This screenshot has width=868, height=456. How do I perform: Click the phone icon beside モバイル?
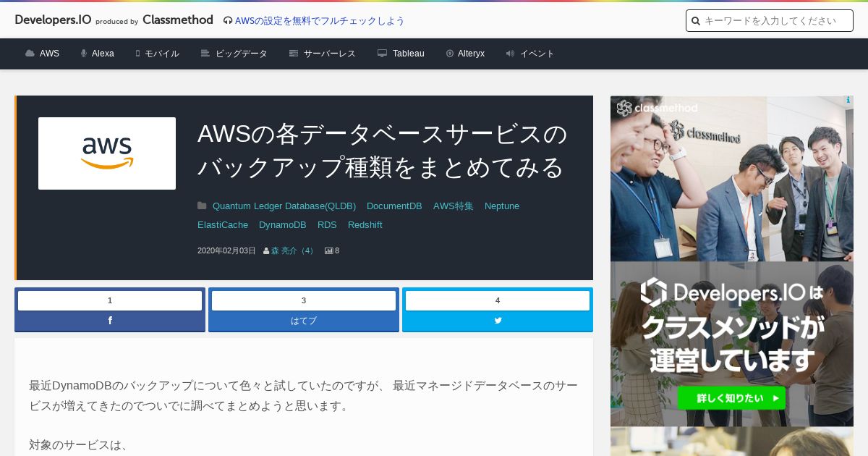[x=137, y=54]
